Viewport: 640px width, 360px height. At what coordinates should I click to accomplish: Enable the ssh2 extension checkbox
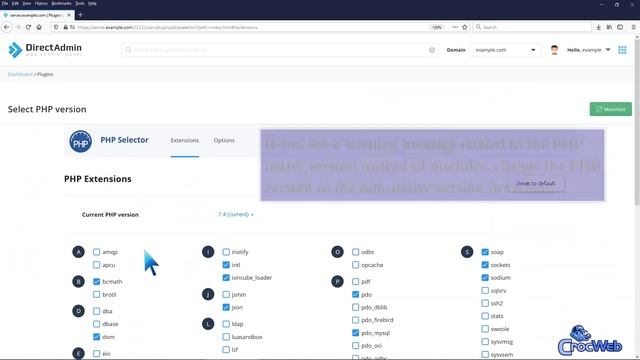(485, 303)
